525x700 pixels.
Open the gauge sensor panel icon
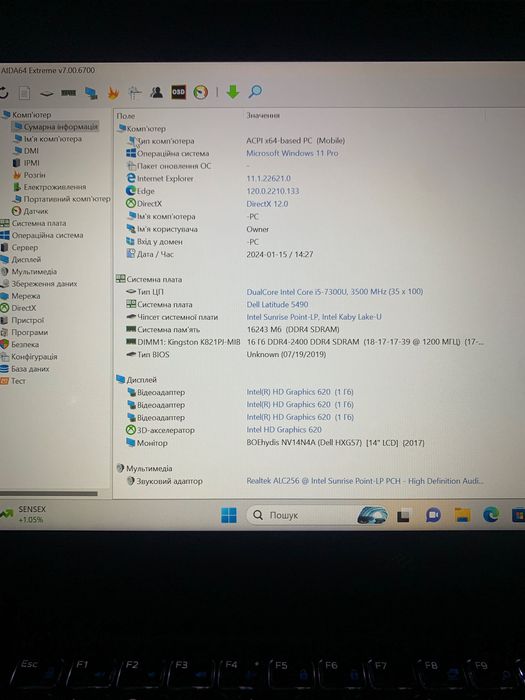pos(200,92)
